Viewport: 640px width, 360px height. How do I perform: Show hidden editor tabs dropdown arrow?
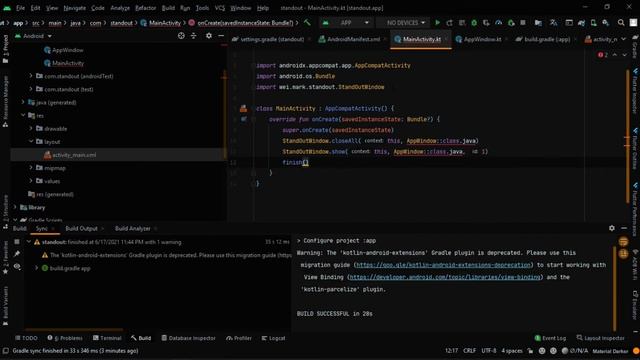[624, 39]
